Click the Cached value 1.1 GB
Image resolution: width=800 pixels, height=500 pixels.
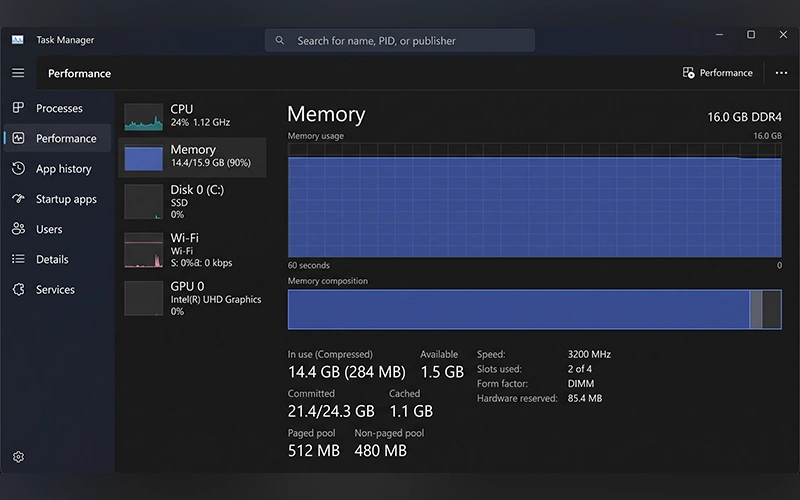[411, 411]
